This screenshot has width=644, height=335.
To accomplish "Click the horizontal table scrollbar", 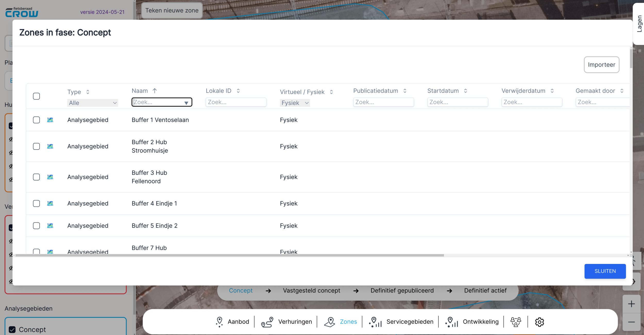I will pyautogui.click(x=229, y=255).
